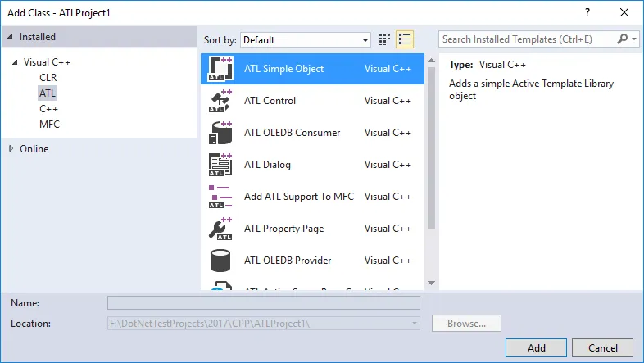Image resolution: width=644 pixels, height=363 pixels.
Task: Click the template list scrollbar thumb
Action: (431, 147)
